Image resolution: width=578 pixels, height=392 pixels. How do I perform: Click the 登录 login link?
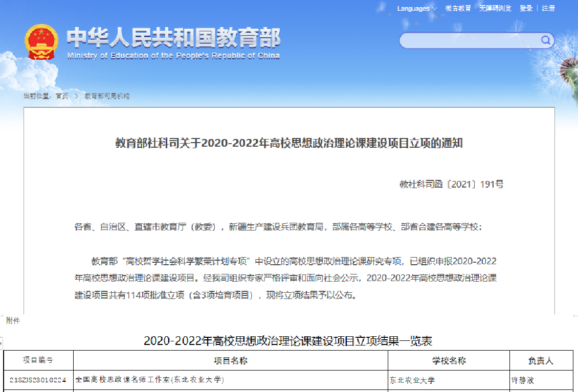click(x=526, y=9)
